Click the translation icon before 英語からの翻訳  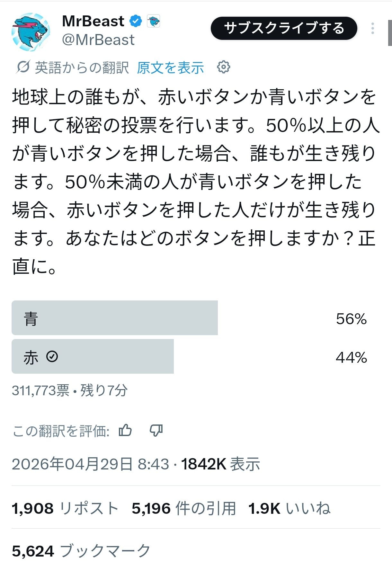tap(23, 67)
